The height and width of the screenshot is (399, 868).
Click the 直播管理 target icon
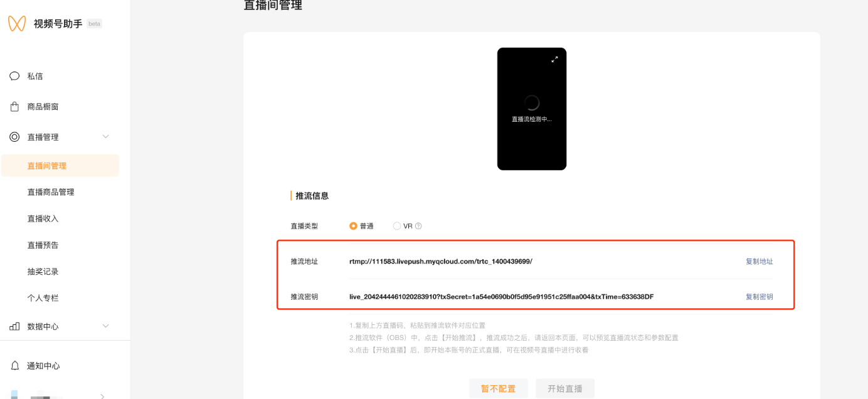(14, 137)
